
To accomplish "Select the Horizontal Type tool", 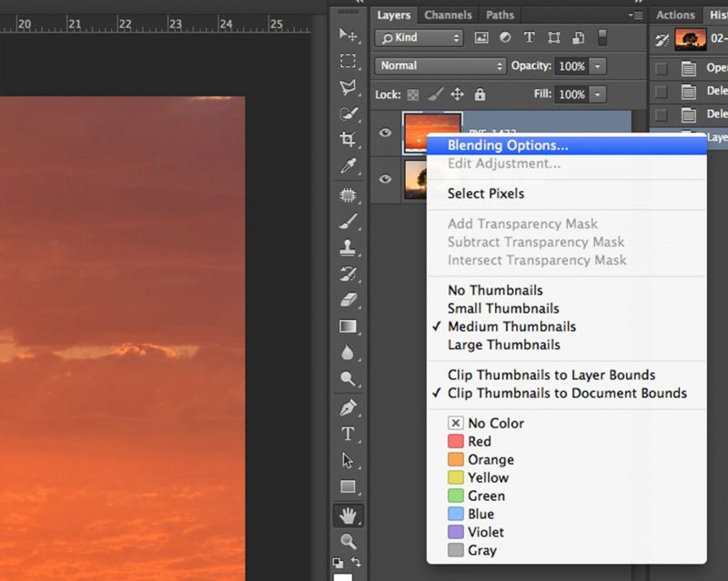I will [x=350, y=434].
